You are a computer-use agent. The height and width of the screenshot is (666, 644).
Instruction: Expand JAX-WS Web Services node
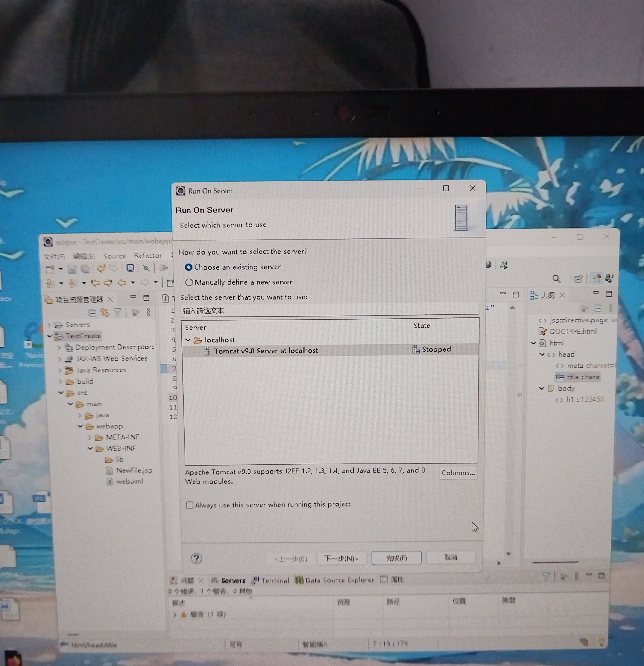59,359
